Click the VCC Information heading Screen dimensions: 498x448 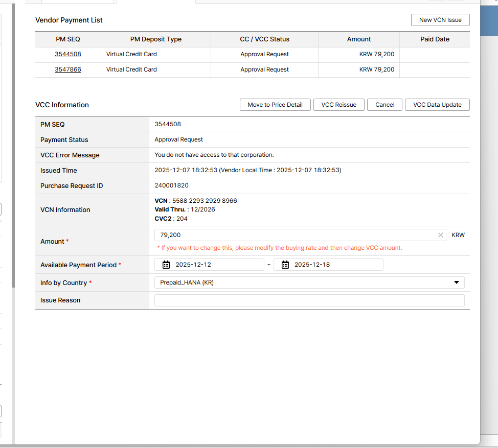[x=62, y=105]
